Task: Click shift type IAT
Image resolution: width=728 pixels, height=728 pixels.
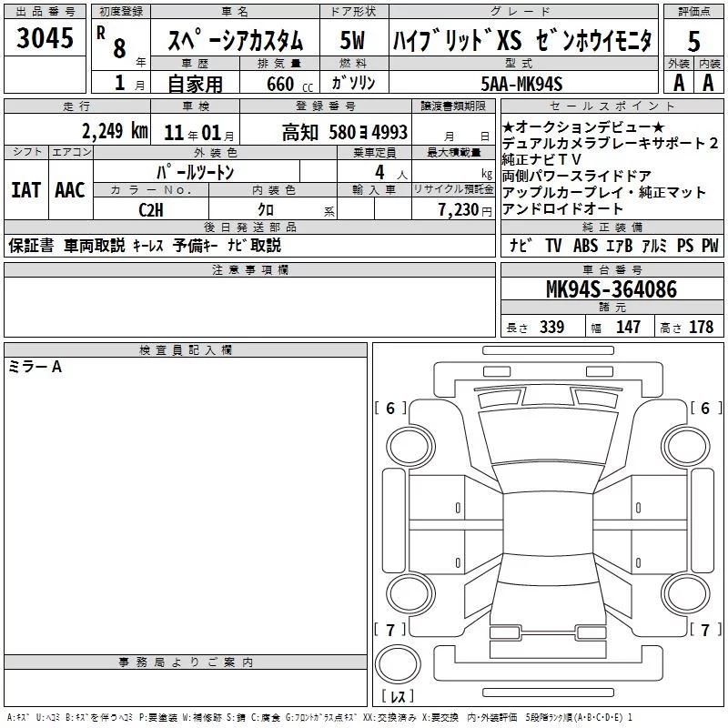Action: click(x=25, y=190)
